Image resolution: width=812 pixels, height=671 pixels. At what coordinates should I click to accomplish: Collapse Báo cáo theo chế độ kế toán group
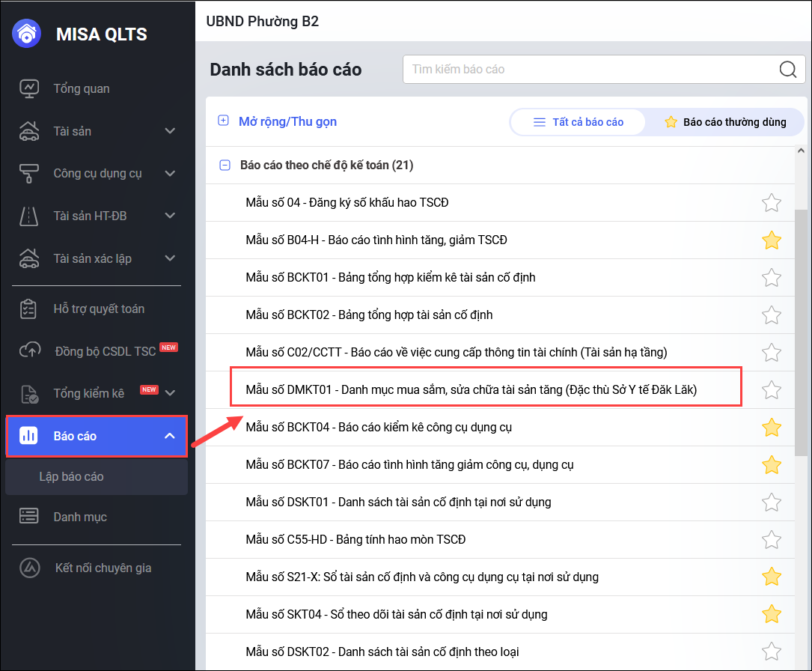225,166
